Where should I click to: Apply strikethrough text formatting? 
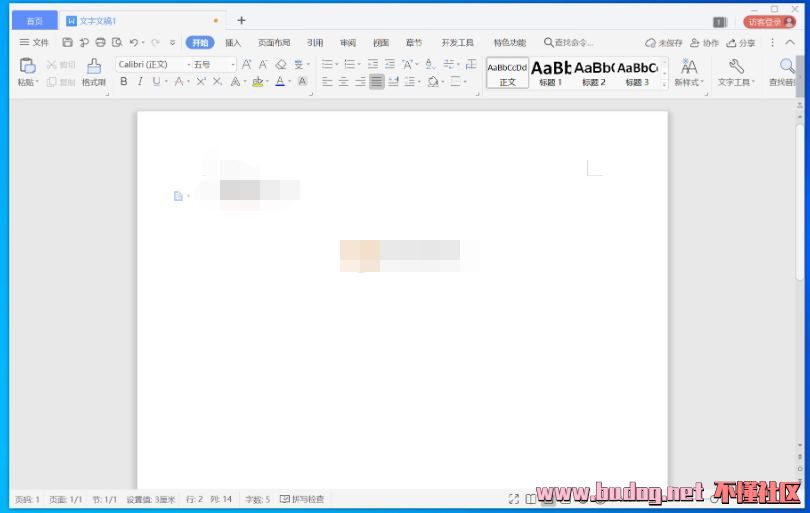(179, 82)
